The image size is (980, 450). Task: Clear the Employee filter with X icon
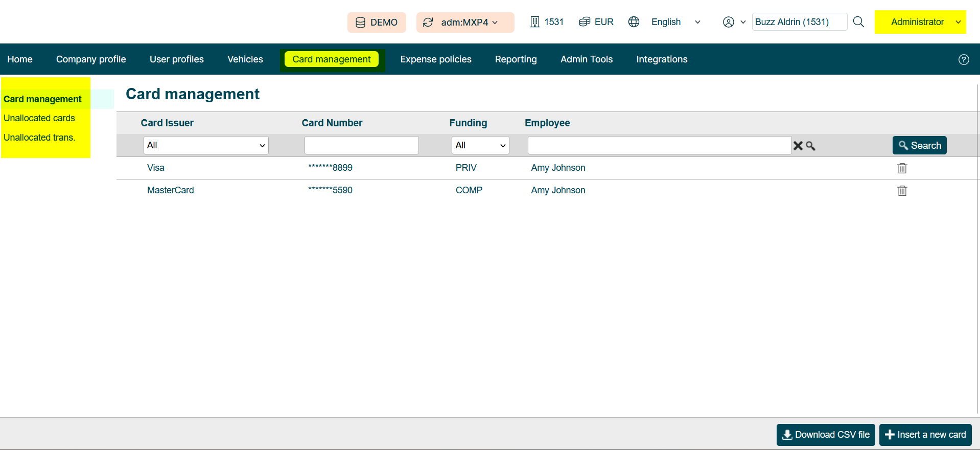point(798,146)
